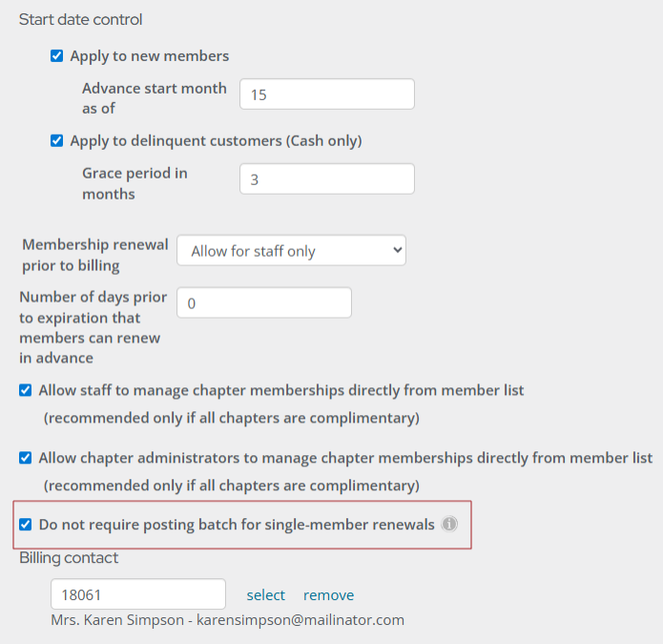Click the info icon beside posting batch option

click(449, 524)
